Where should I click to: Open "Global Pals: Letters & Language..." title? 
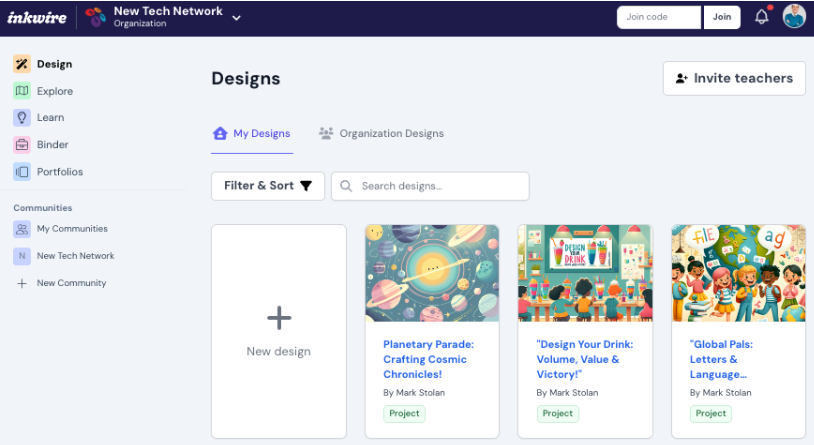point(721,359)
